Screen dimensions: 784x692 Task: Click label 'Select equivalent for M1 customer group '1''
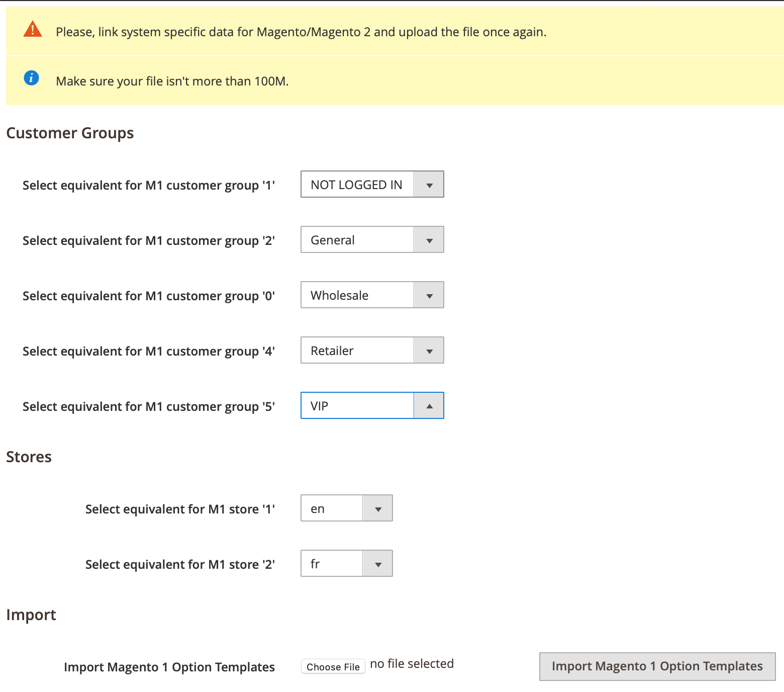pyautogui.click(x=149, y=185)
